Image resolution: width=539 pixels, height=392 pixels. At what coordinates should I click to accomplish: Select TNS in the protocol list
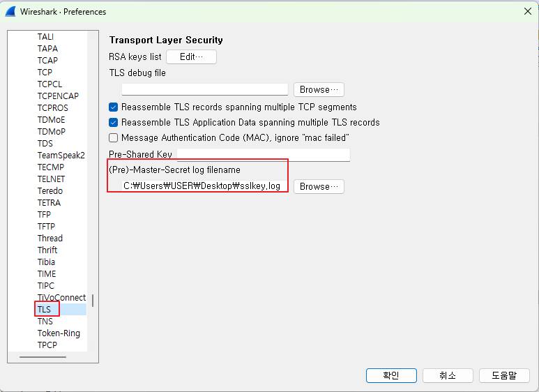click(45, 321)
